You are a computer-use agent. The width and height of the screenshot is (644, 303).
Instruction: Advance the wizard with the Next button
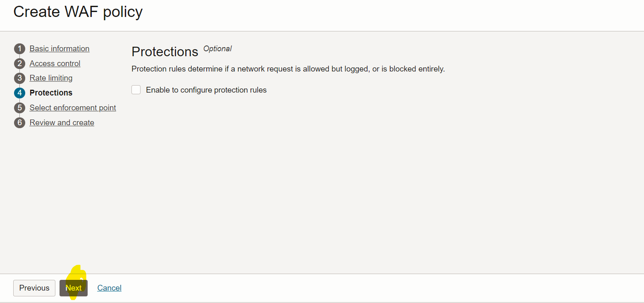[73, 288]
